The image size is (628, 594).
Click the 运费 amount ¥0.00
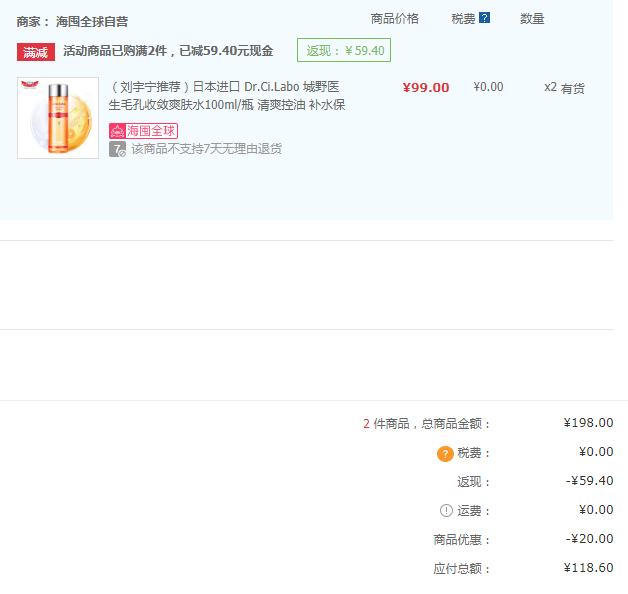pos(596,510)
